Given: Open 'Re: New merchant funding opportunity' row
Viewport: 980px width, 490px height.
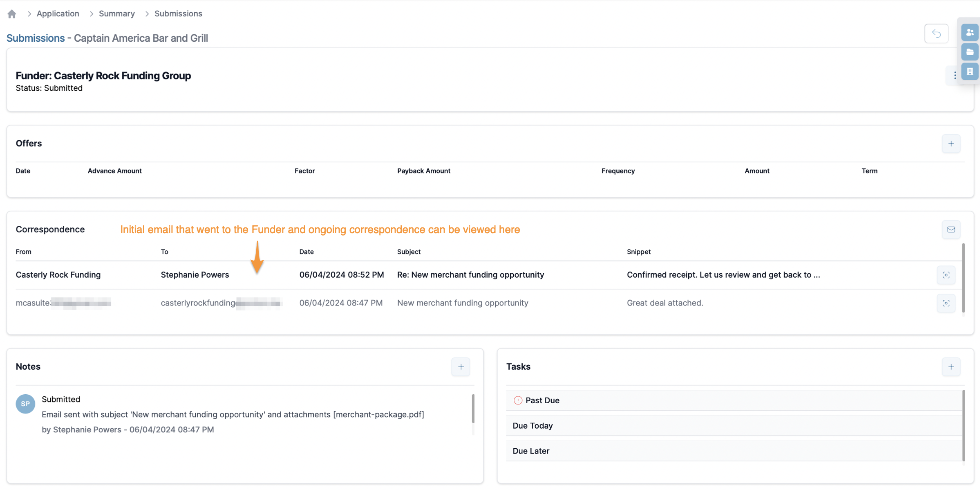Looking at the screenshot, I should pos(470,275).
